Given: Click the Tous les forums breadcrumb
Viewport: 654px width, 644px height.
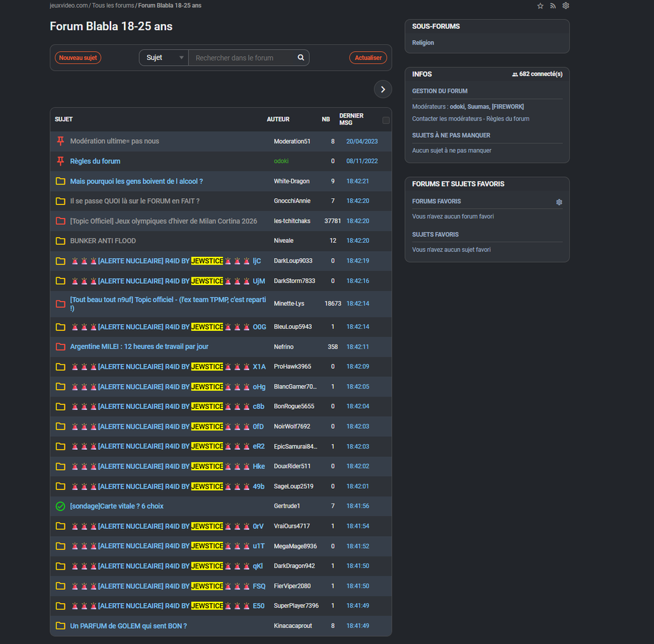Looking at the screenshot, I should point(113,6).
